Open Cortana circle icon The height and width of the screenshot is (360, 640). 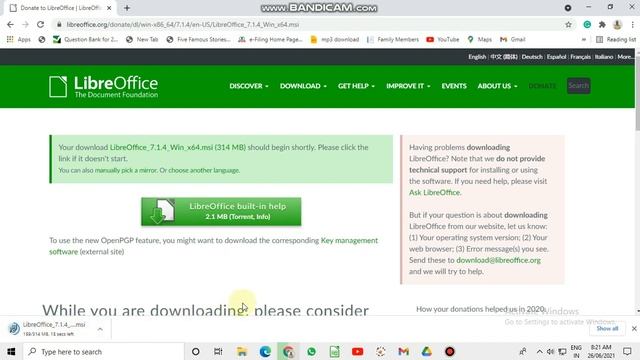pyautogui.click(x=196, y=351)
